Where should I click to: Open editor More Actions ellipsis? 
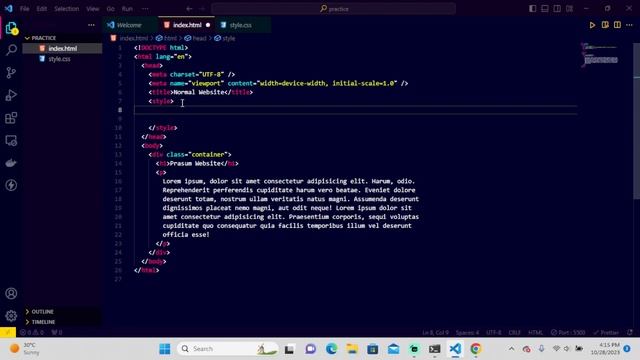coord(629,25)
